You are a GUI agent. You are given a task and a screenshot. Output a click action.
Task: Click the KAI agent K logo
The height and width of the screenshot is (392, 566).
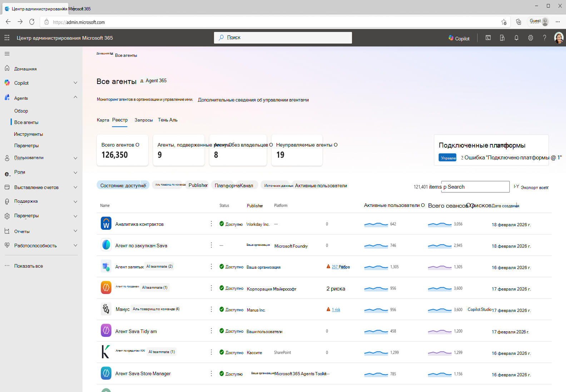pyautogui.click(x=106, y=352)
